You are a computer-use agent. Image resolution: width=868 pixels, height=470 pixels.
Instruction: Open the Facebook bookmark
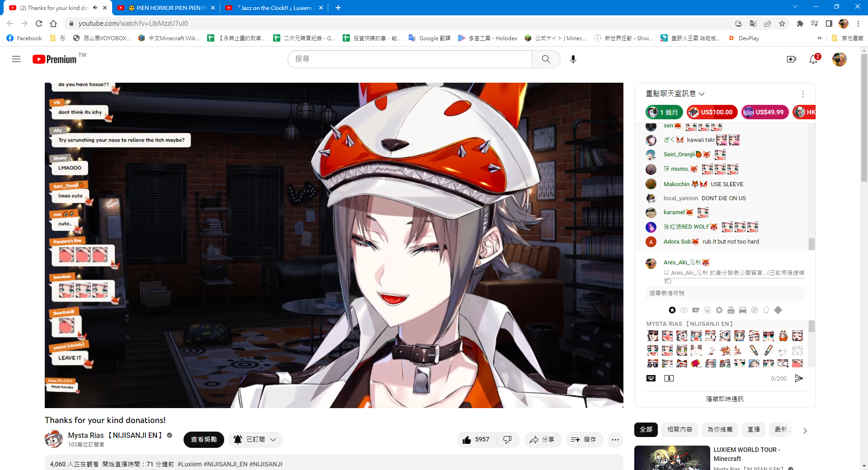(24, 38)
